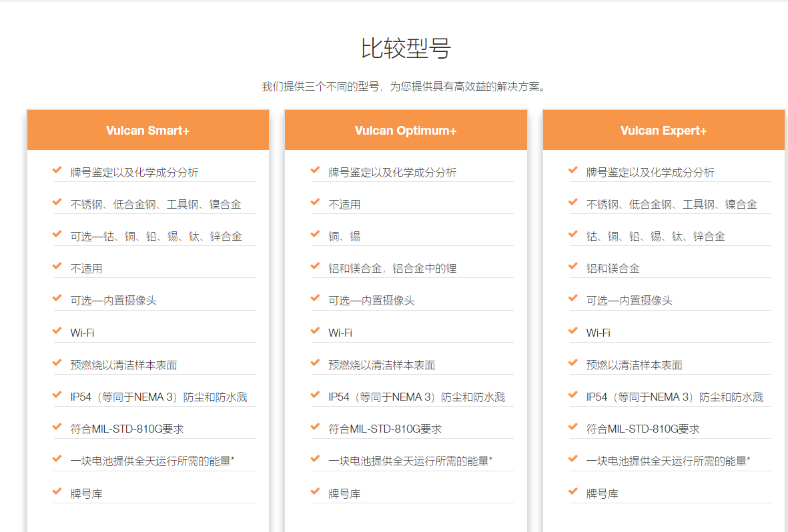
Task: Click the checkmark beside 符合MIL-STD-810G要求 in Vulcan Expert+
Action: [x=573, y=428]
